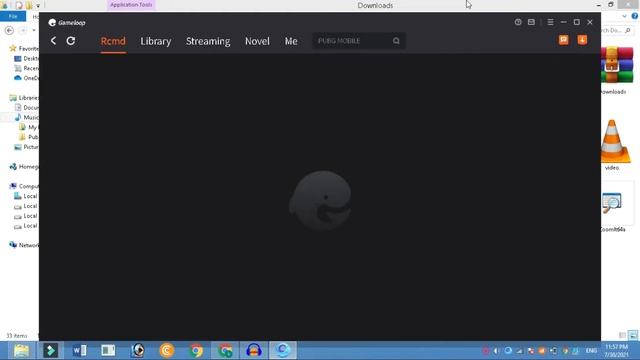Select Homegroup in Explorer sidebar
Viewport: 640px width, 360px height.
[x=24, y=167]
